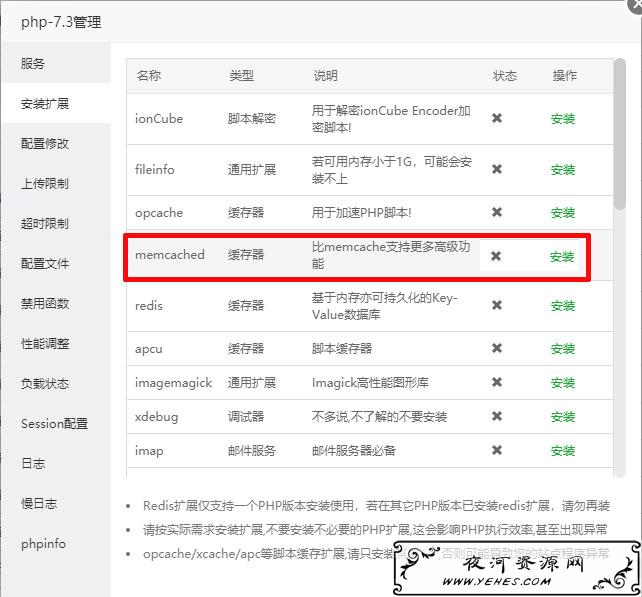Click the 类型 column header
This screenshot has width=642, height=597.
click(x=242, y=76)
